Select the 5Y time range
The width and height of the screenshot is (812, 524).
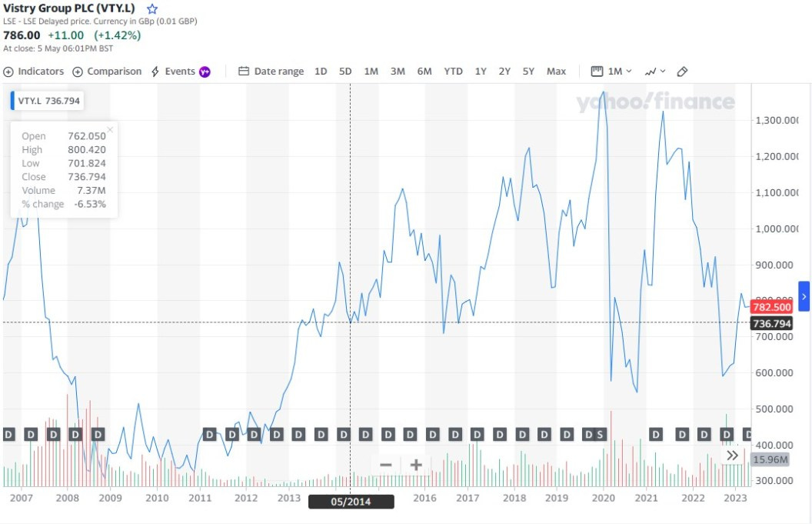coord(528,72)
